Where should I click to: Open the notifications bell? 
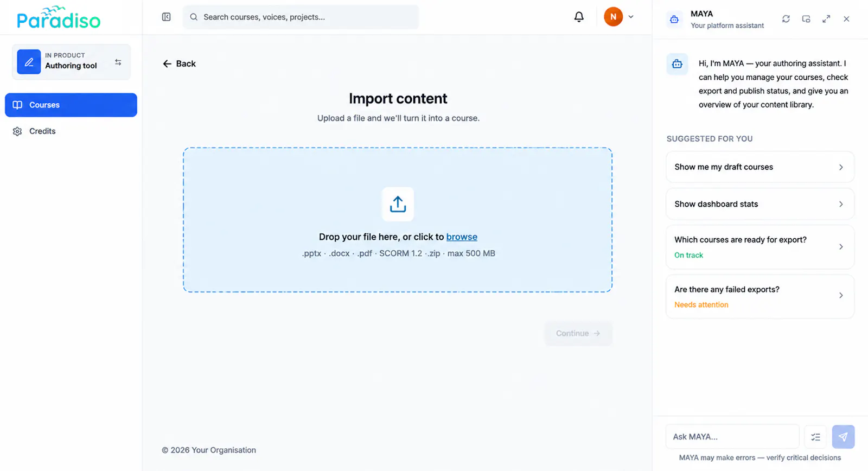(x=579, y=17)
